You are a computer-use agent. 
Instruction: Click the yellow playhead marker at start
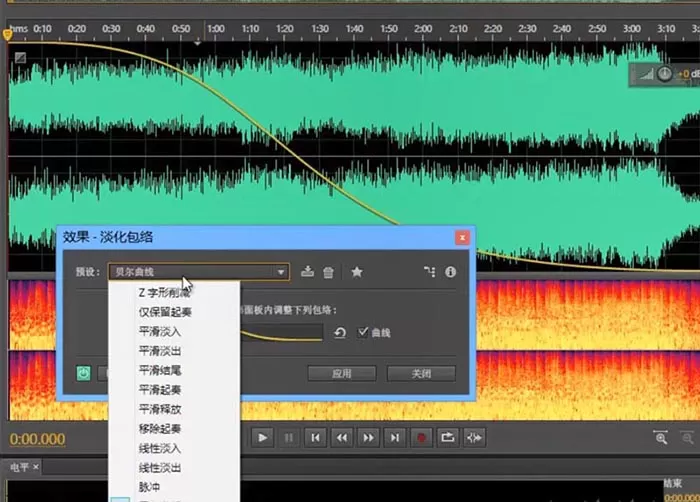7,34
